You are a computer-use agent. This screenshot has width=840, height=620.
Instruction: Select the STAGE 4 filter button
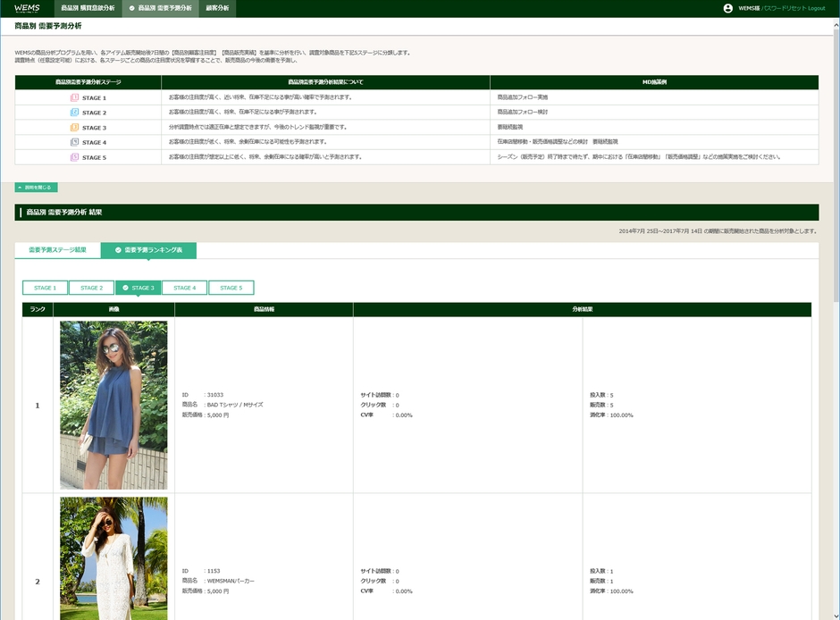point(184,288)
